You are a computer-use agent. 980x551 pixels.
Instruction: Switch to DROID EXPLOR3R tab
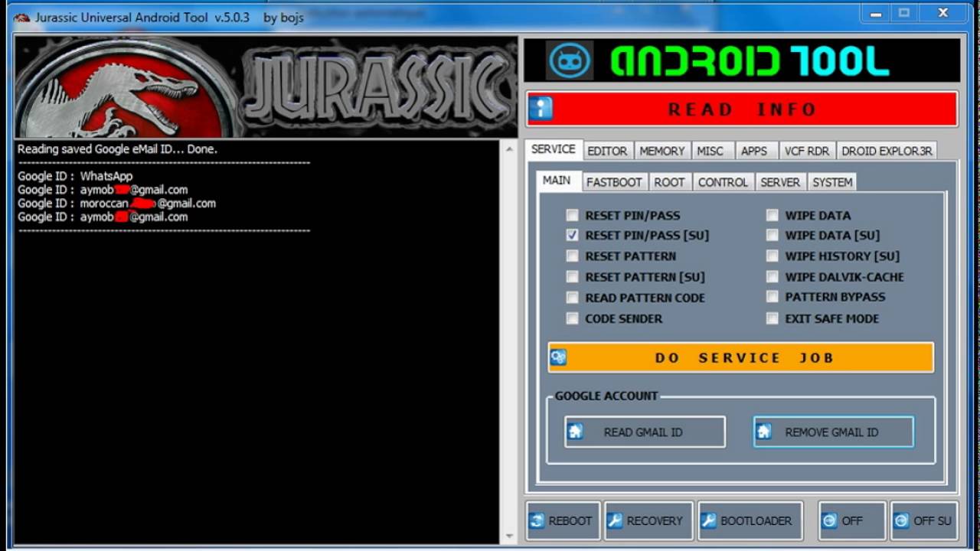pyautogui.click(x=887, y=151)
